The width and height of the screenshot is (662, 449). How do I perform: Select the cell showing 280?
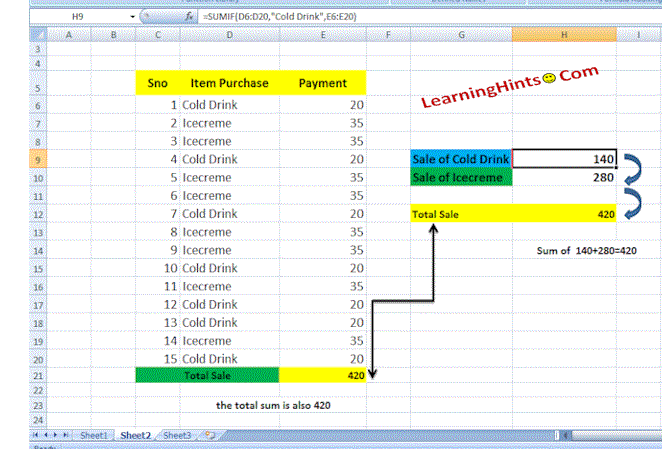pyautogui.click(x=564, y=177)
